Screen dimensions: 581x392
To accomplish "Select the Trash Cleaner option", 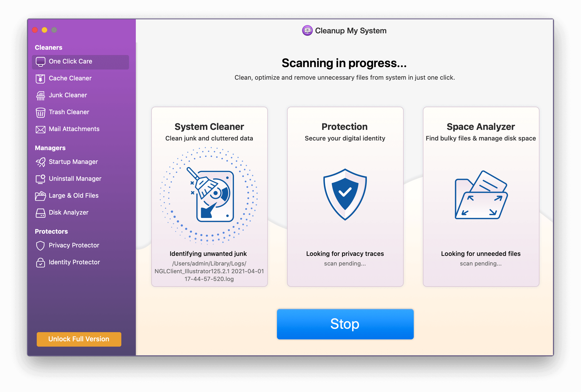I will click(69, 112).
